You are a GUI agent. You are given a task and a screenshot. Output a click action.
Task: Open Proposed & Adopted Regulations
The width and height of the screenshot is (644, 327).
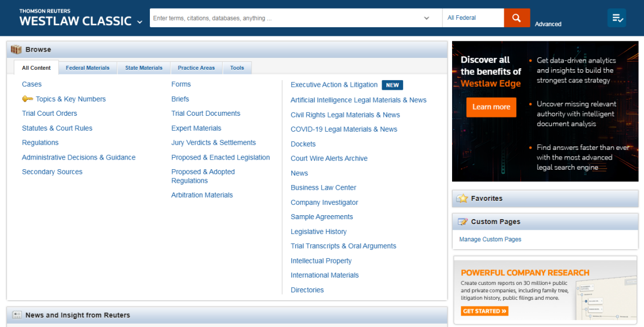[203, 176]
